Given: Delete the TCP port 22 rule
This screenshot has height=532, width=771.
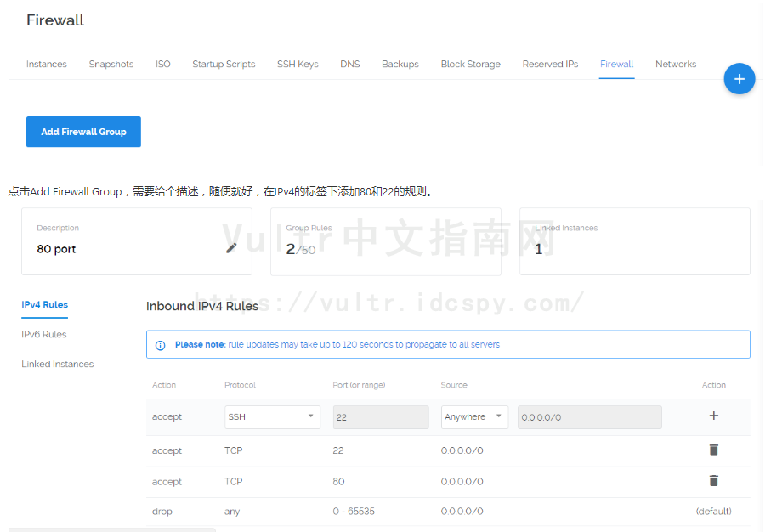Looking at the screenshot, I should tap(713, 450).
